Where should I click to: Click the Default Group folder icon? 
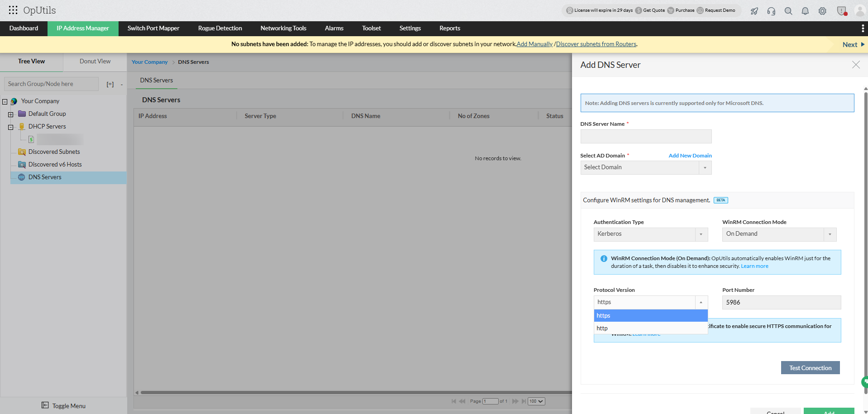22,114
